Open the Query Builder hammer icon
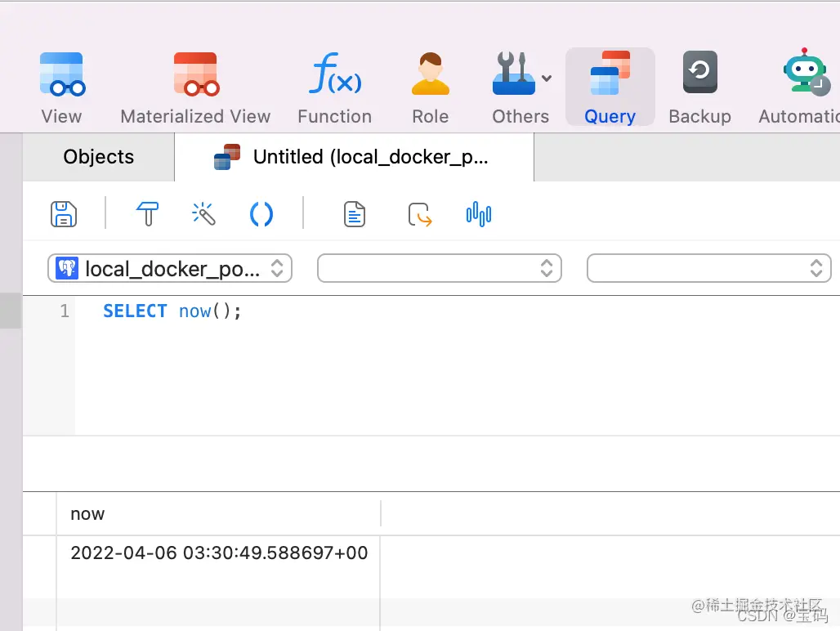 click(x=147, y=213)
